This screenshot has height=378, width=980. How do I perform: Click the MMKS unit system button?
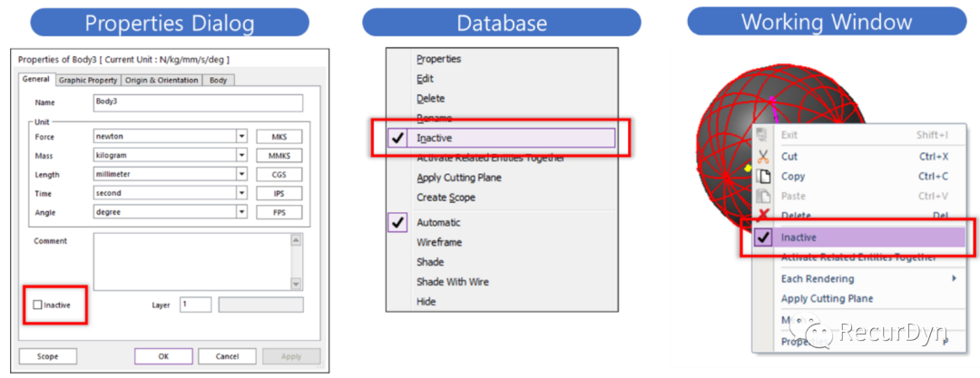[x=279, y=155]
